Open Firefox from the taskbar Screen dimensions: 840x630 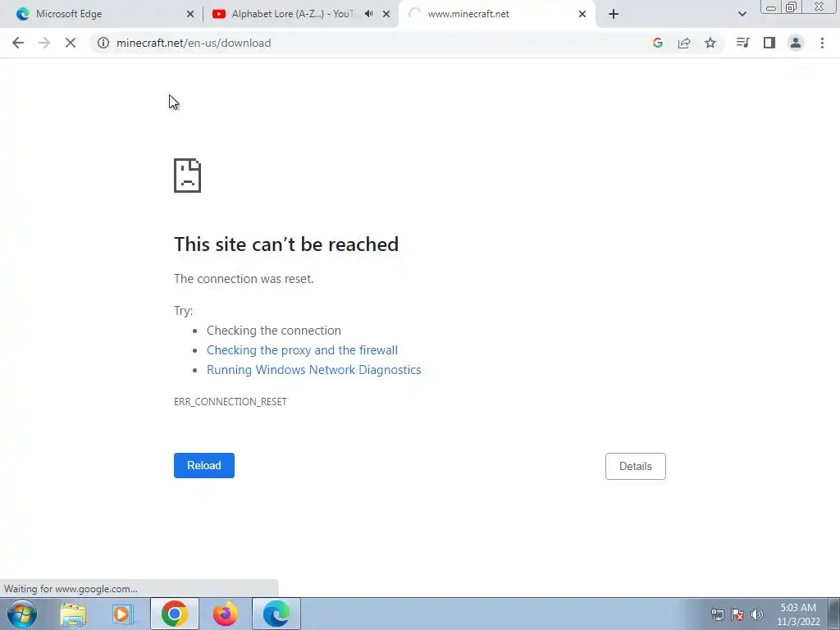click(225, 614)
